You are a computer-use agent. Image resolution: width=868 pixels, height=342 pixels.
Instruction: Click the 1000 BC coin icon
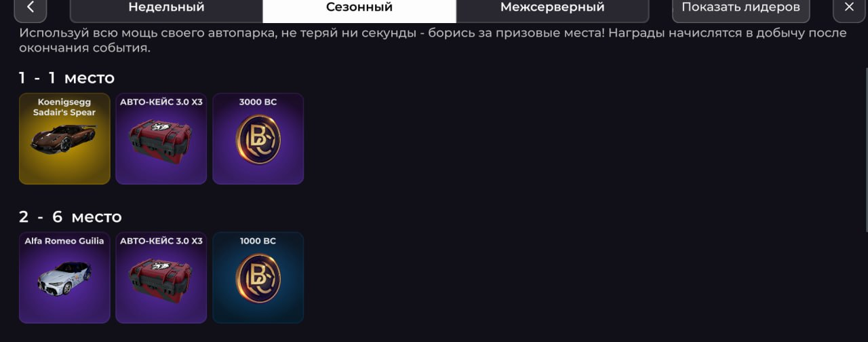258,280
